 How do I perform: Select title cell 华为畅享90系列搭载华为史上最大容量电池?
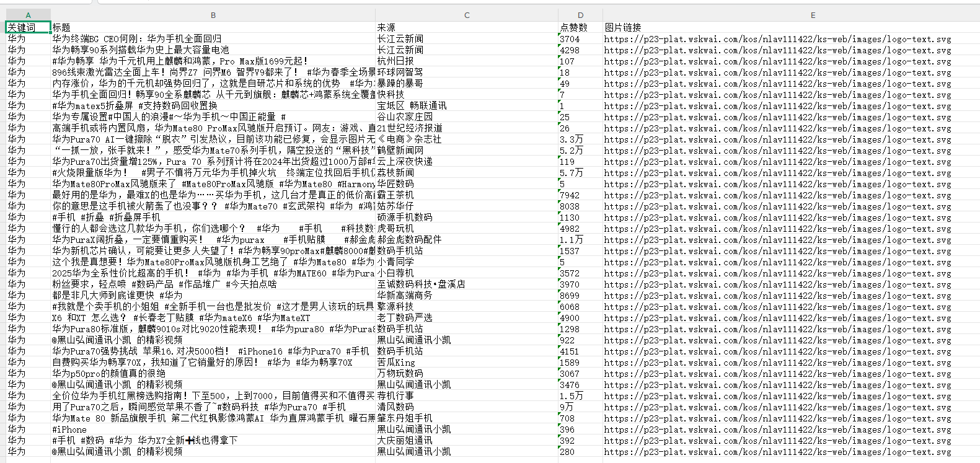[213, 50]
